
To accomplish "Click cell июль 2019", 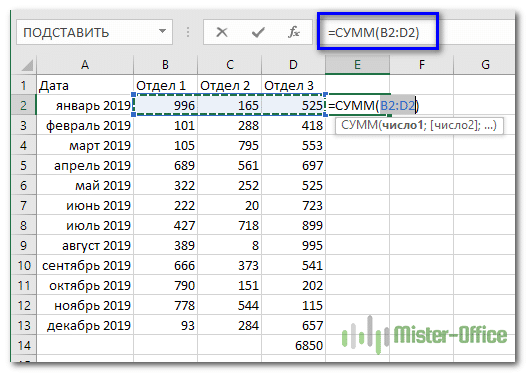I will click(x=85, y=225).
